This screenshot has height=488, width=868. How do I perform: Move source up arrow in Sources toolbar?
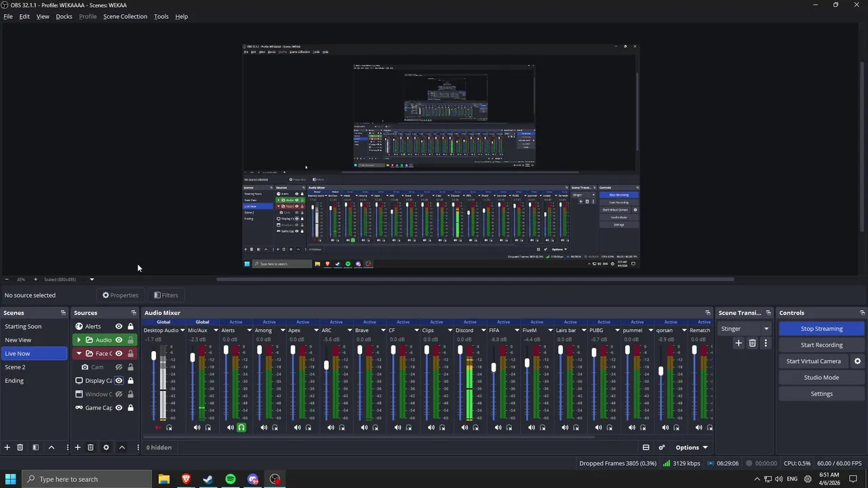pos(122,447)
